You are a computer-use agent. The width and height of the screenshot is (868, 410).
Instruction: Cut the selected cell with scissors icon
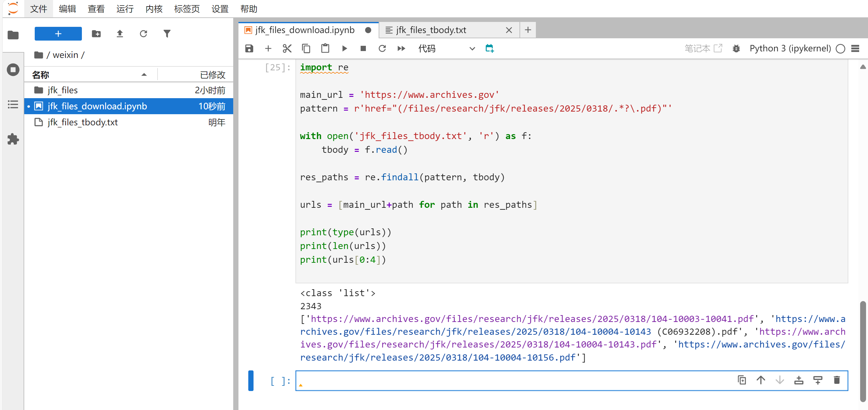click(287, 48)
